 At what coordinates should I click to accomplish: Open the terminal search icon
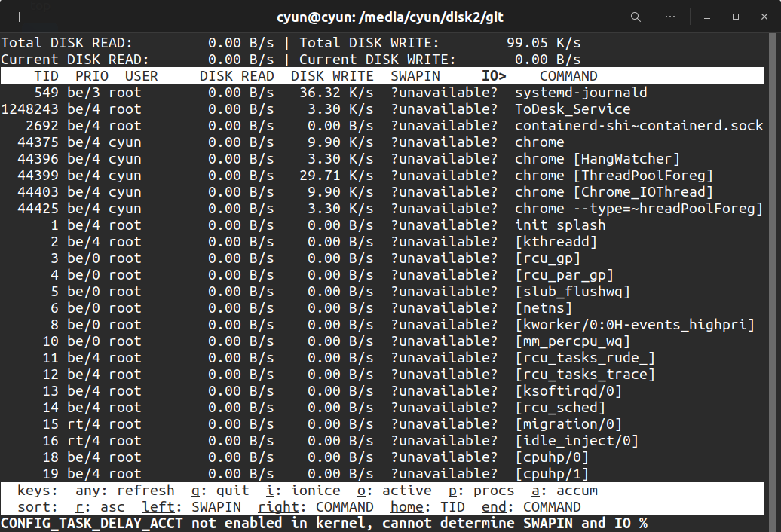coord(636,17)
